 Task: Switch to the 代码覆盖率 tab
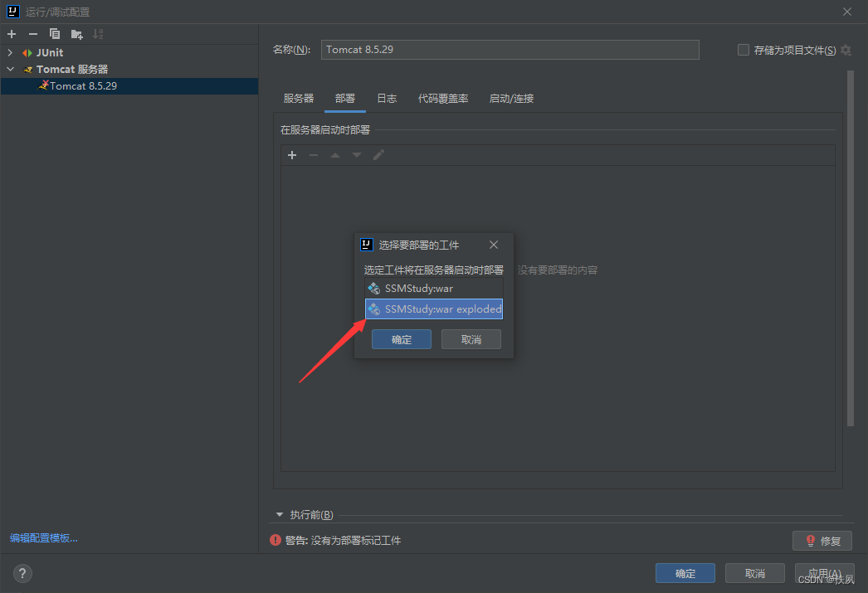pyautogui.click(x=443, y=99)
